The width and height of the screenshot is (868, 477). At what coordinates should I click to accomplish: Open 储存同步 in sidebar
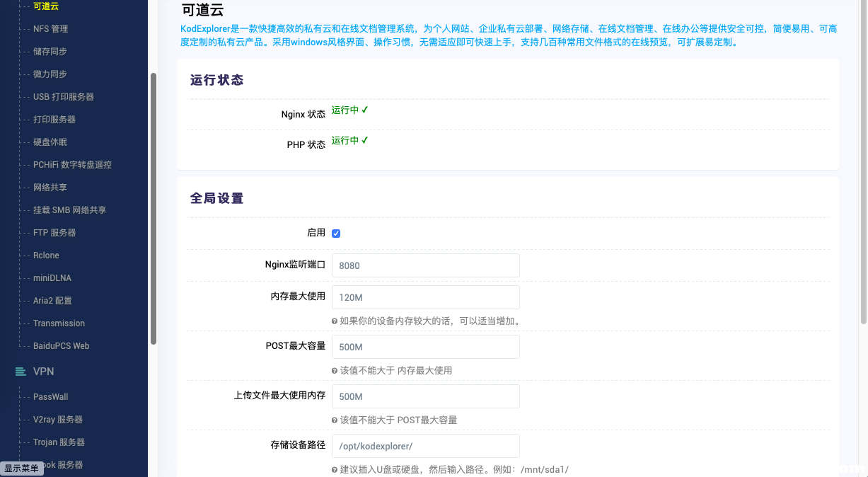(50, 52)
